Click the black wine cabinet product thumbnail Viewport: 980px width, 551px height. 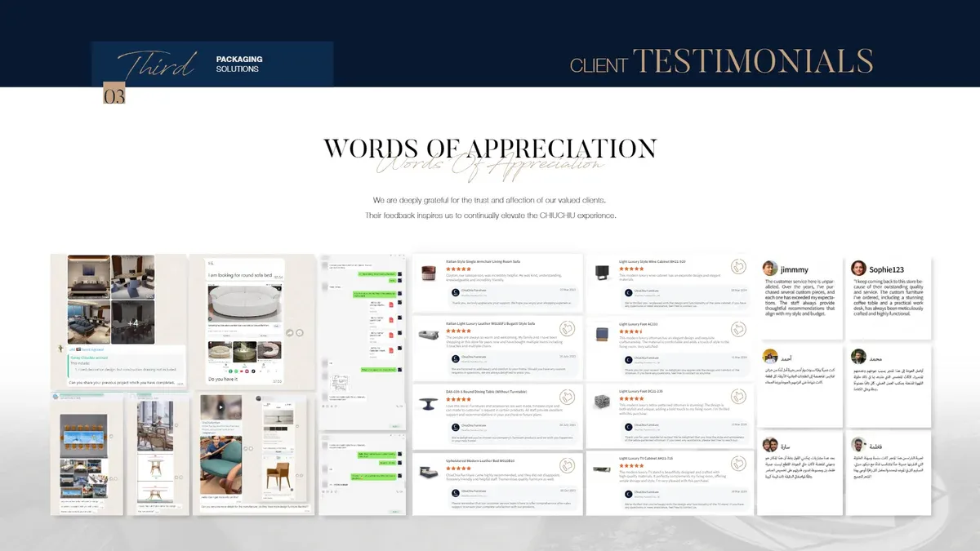pyautogui.click(x=602, y=271)
